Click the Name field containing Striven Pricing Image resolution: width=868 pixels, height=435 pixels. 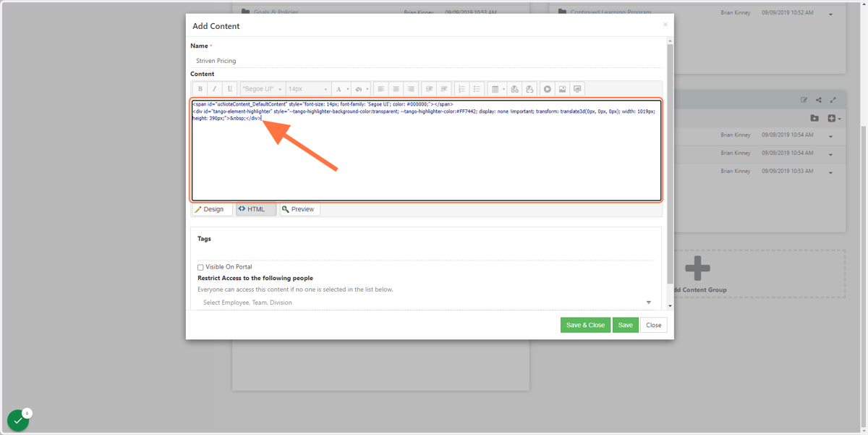[x=427, y=61]
